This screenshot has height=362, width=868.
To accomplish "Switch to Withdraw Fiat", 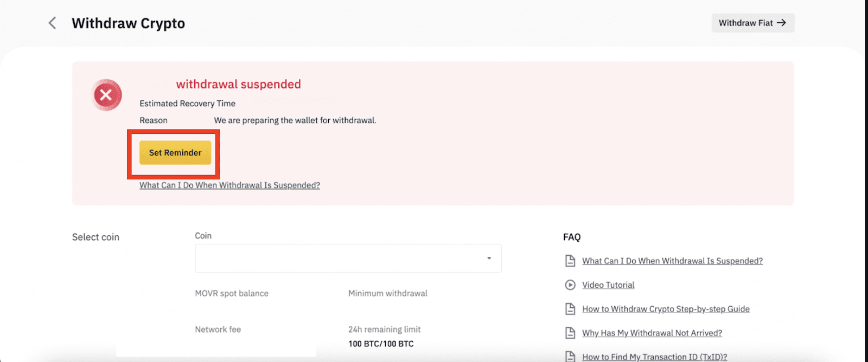I will [x=752, y=23].
